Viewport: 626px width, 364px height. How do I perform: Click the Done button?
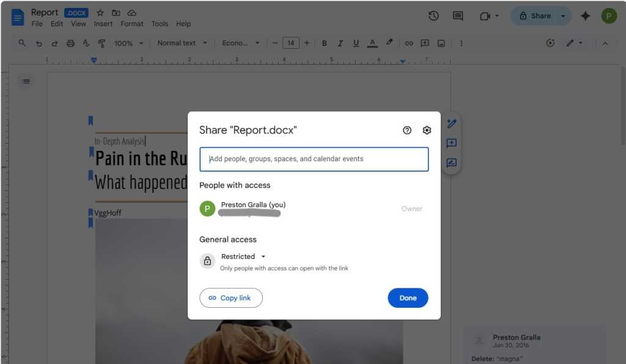408,297
